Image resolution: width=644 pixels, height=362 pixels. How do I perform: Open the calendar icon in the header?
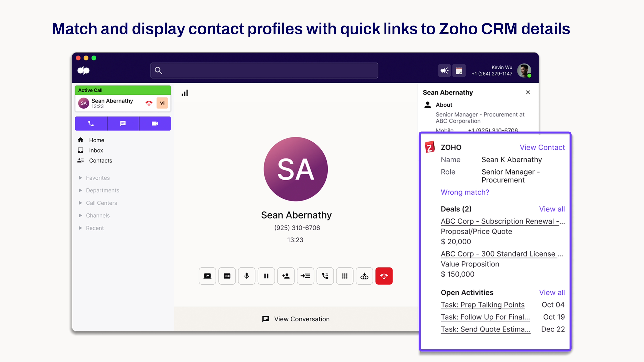[x=459, y=70]
